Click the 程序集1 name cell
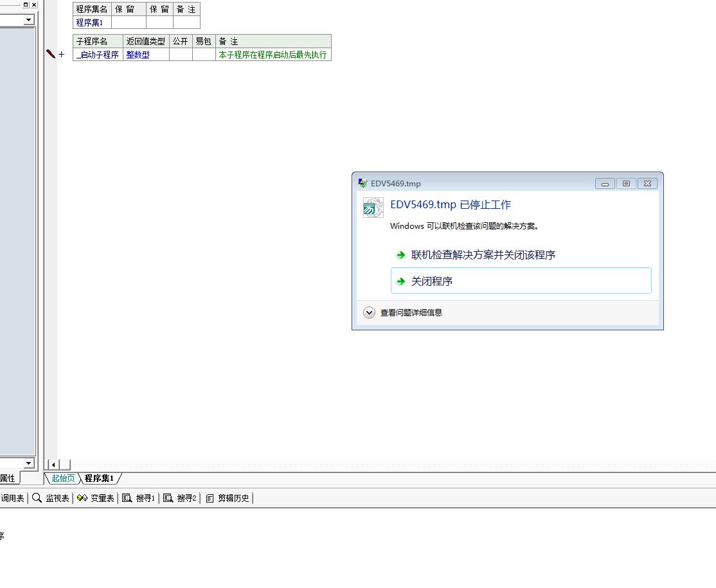 (x=91, y=22)
